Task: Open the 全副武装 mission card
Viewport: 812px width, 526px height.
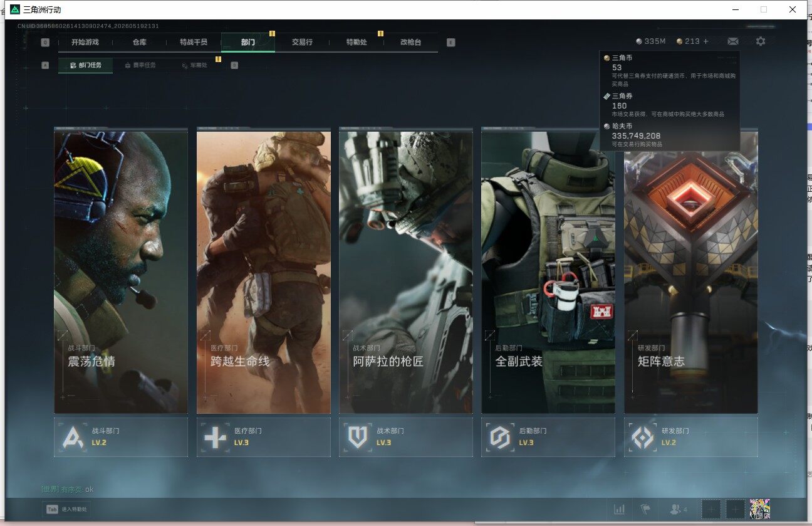Action: click(x=548, y=272)
